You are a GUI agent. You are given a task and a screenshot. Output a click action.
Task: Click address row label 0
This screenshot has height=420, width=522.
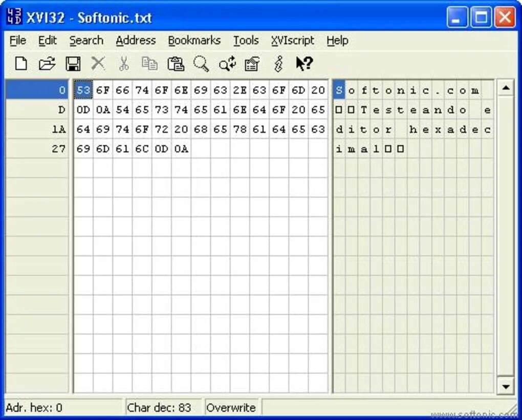click(x=37, y=90)
